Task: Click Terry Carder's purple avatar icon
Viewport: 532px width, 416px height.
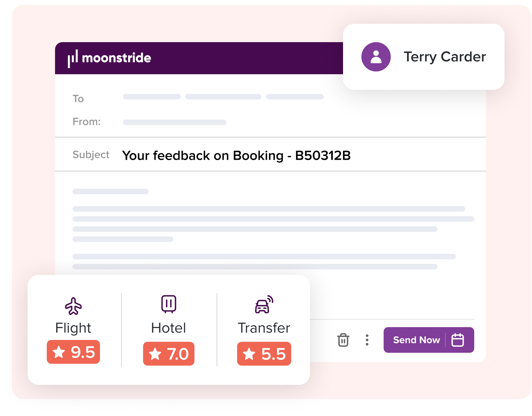Action: [x=376, y=57]
